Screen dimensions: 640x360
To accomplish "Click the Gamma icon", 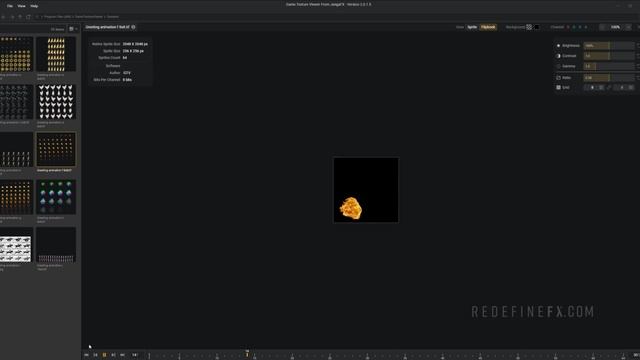I will 558,66.
